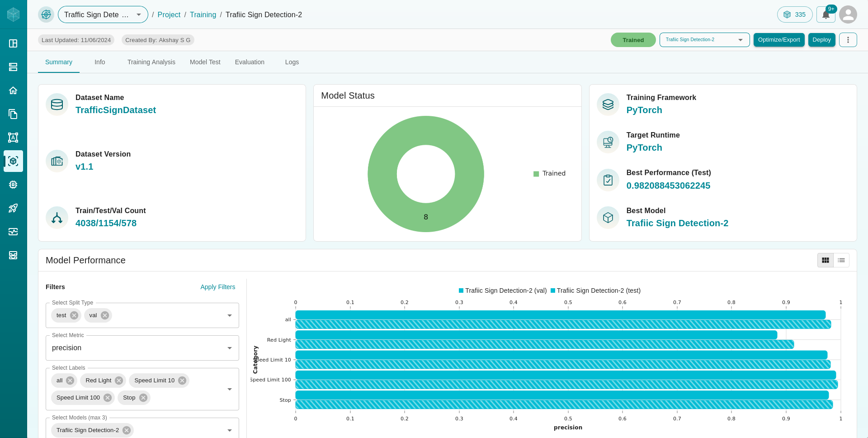868x438 pixels.
Task: Remove the 'all' label chip
Action: pos(70,381)
